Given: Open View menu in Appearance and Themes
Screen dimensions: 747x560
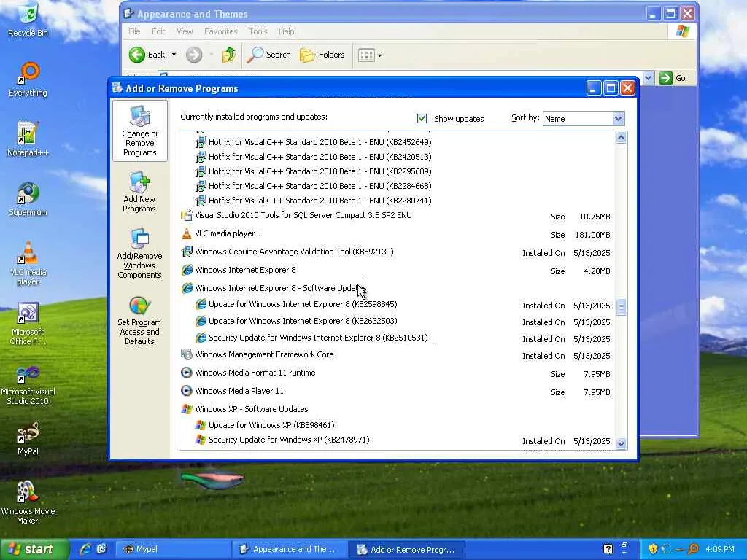Looking at the screenshot, I should pos(185,31).
